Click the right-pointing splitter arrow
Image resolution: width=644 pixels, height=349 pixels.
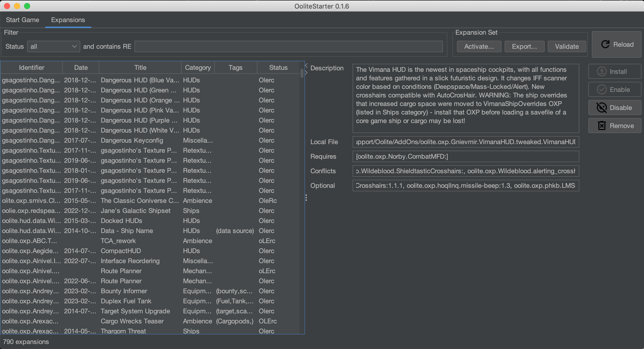click(306, 73)
